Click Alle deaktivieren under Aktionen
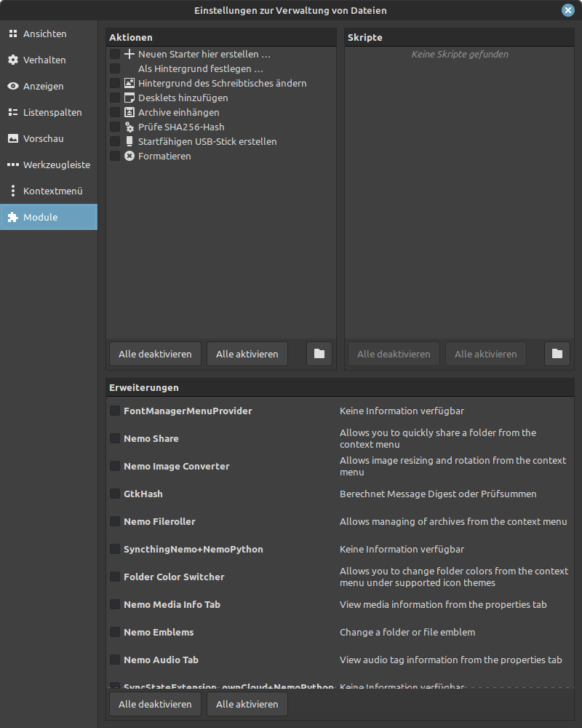This screenshot has height=728, width=582. (x=155, y=354)
